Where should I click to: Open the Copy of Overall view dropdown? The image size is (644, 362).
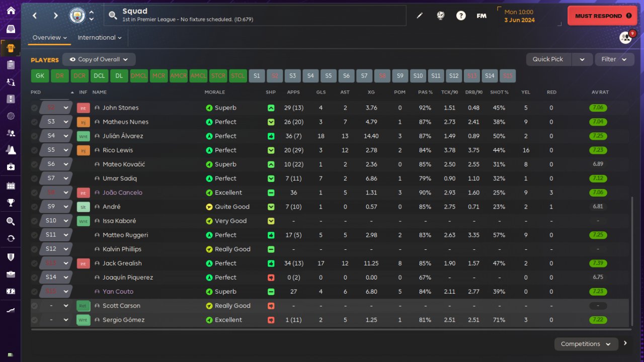[x=99, y=59]
